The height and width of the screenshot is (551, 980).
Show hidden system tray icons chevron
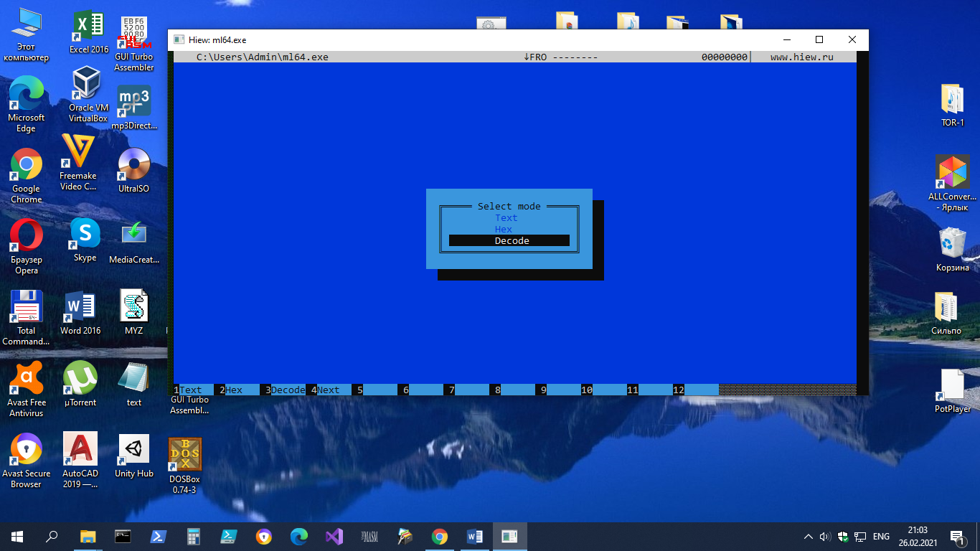coord(809,537)
